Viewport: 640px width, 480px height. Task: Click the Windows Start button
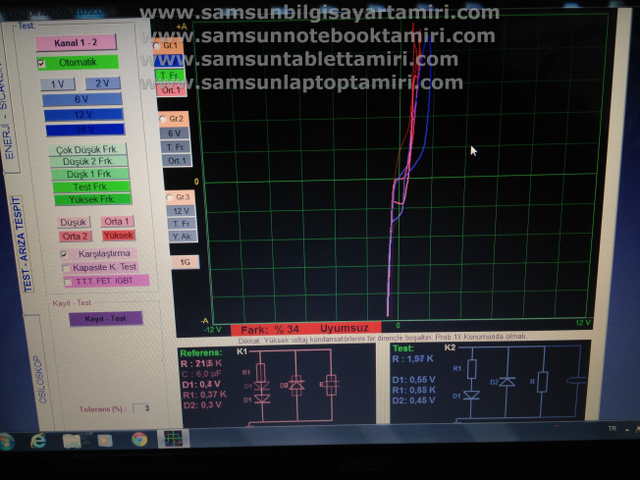click(10, 440)
